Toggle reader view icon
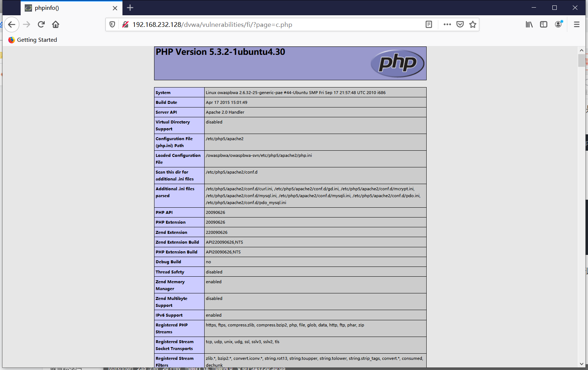The image size is (588, 370). point(429,25)
